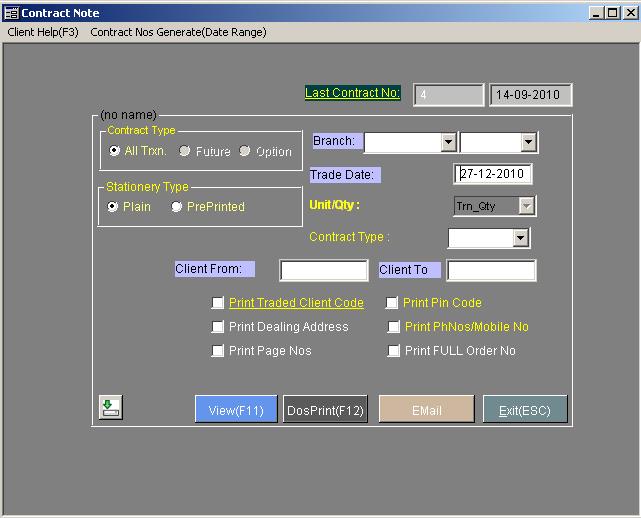Check the Print Dealing Address option
This screenshot has height=518, width=641.
[218, 327]
